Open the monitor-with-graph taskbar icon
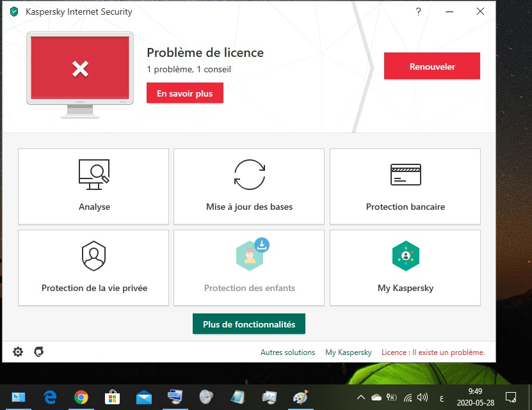 [x=270, y=397]
